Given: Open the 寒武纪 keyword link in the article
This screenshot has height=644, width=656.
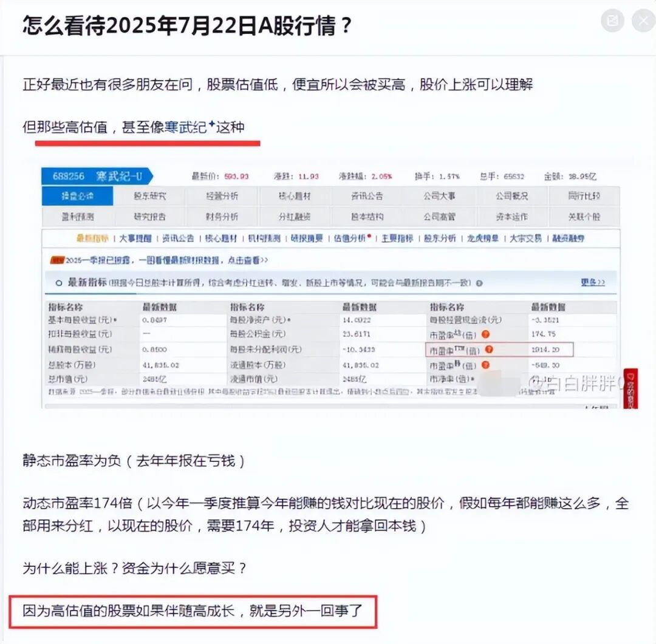Looking at the screenshot, I should click(190, 127).
